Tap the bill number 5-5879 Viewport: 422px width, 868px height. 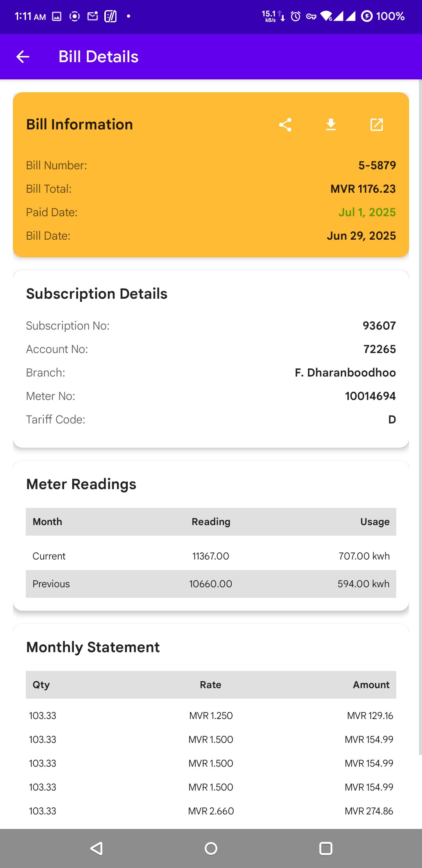coord(377,165)
